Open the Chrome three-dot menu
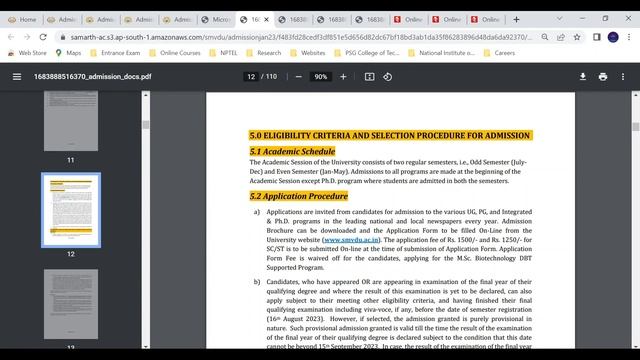 tap(629, 37)
